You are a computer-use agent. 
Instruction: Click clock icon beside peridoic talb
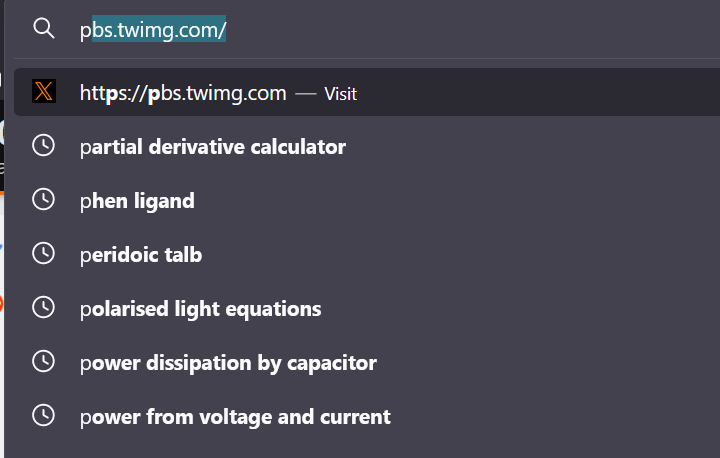(x=44, y=254)
